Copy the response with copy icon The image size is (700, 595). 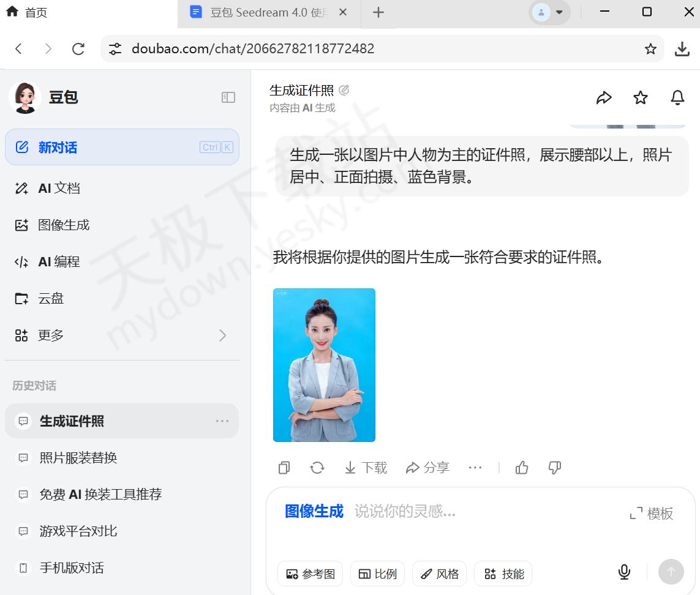click(284, 468)
